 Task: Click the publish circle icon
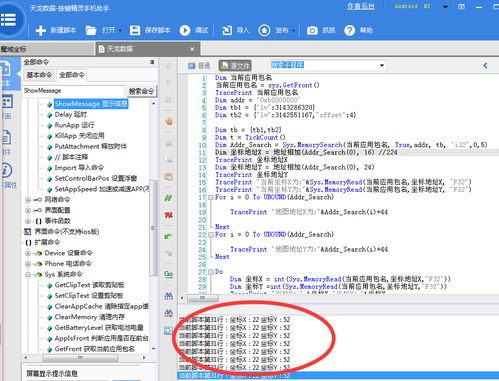[264, 30]
